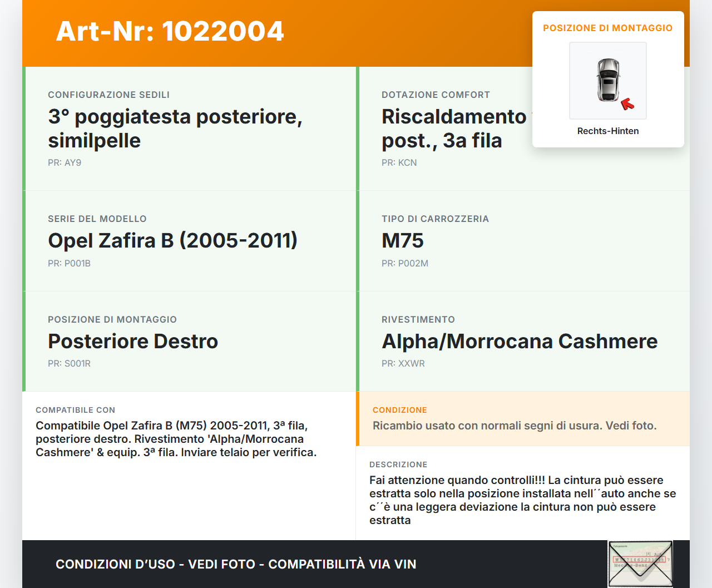
Task: Click the Condizioni d'uso footer banner text
Action: tap(236, 564)
